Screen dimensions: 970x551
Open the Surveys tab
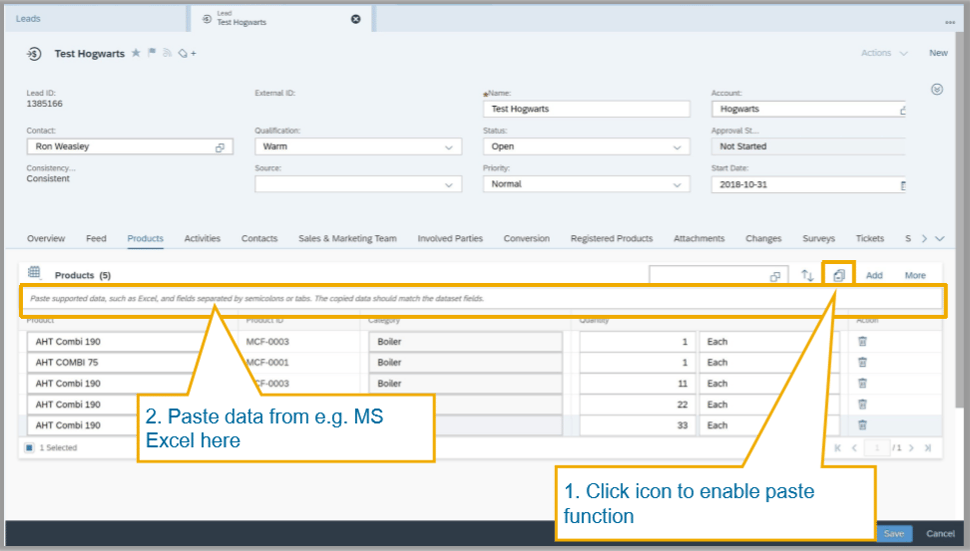(818, 238)
